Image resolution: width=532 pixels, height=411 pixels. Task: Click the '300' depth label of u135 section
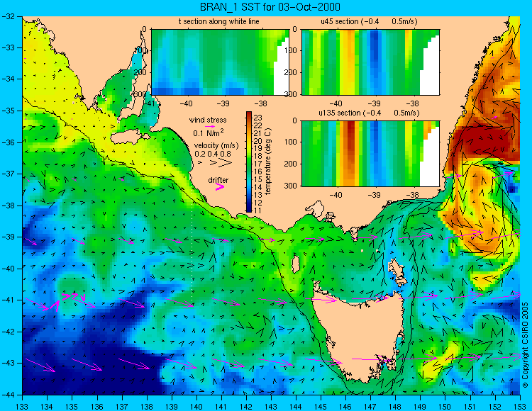[x=293, y=186]
